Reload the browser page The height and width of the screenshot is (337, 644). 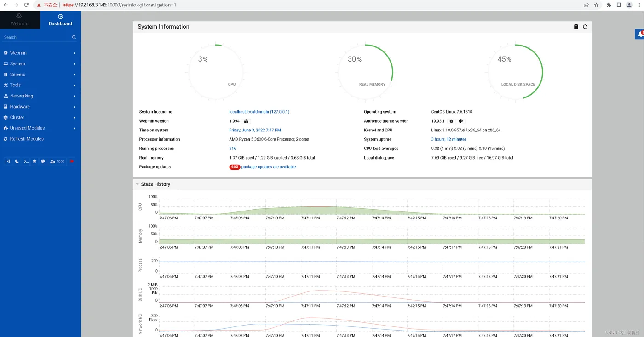click(26, 5)
